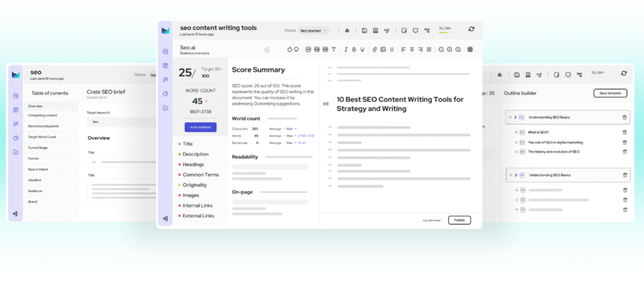Click the refresh icon in center window
This screenshot has width=644, height=283.
coord(471,29)
